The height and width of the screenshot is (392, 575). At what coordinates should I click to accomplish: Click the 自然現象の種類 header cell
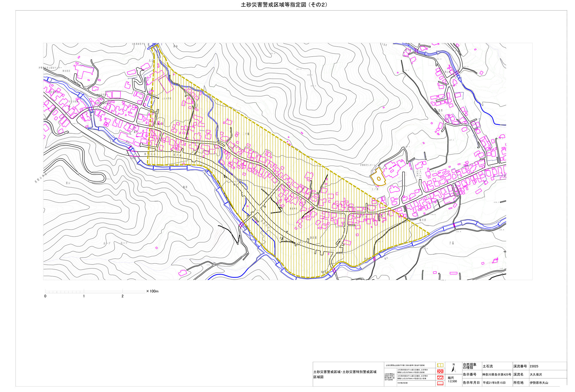[469, 366]
